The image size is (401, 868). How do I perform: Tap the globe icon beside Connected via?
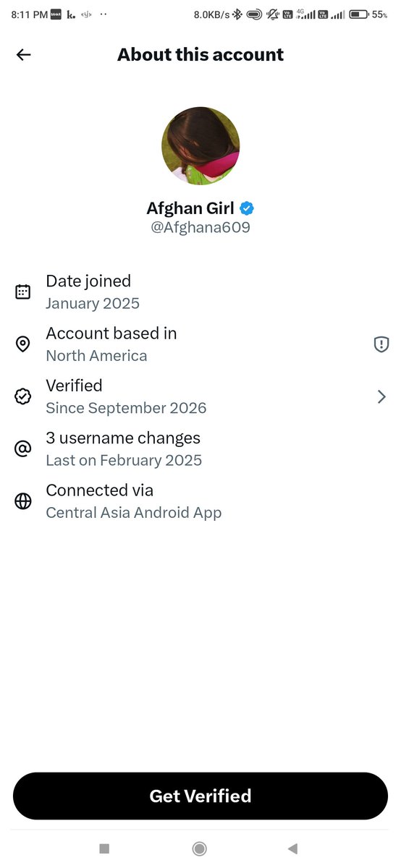point(23,501)
